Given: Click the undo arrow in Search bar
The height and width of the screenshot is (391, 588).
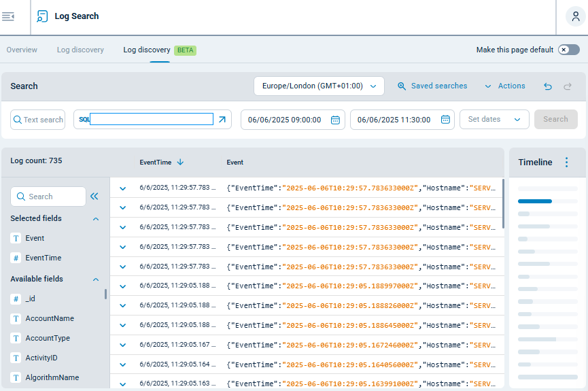Looking at the screenshot, I should click(x=548, y=86).
